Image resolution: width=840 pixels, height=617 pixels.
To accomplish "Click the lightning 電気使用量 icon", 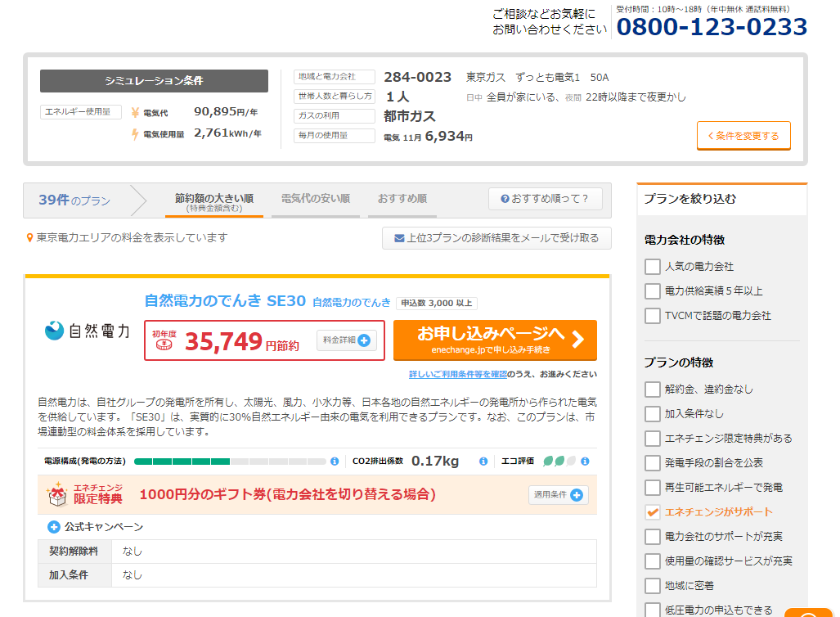I will [x=135, y=134].
